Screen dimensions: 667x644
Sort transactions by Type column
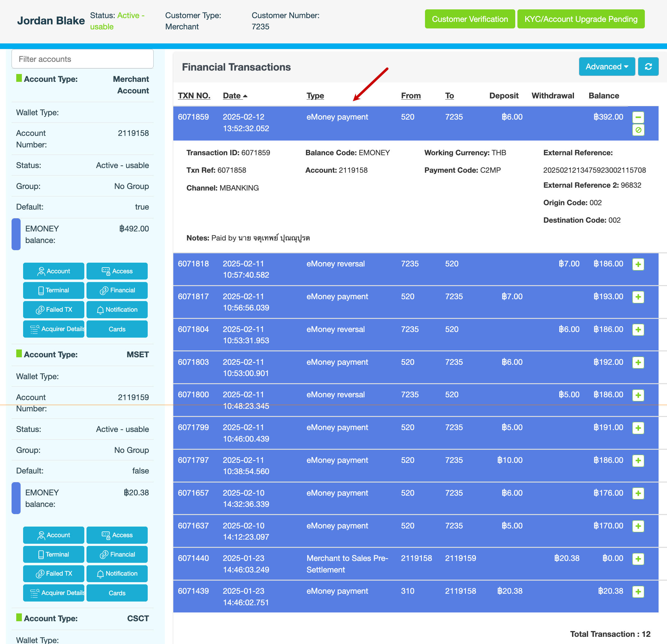click(315, 96)
